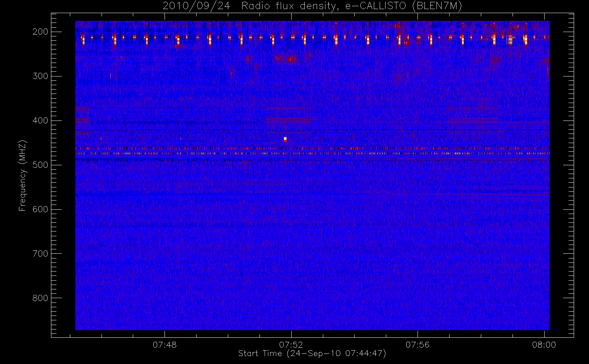Click the 700 frequency tick label
Screen dimensions: 589x364
click(40, 254)
